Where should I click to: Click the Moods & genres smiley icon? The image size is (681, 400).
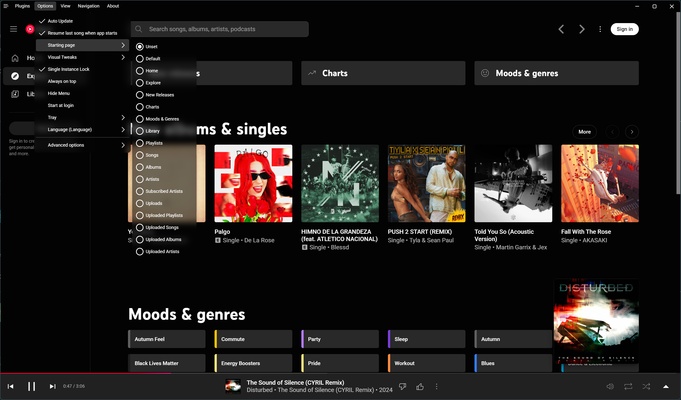[x=485, y=73]
